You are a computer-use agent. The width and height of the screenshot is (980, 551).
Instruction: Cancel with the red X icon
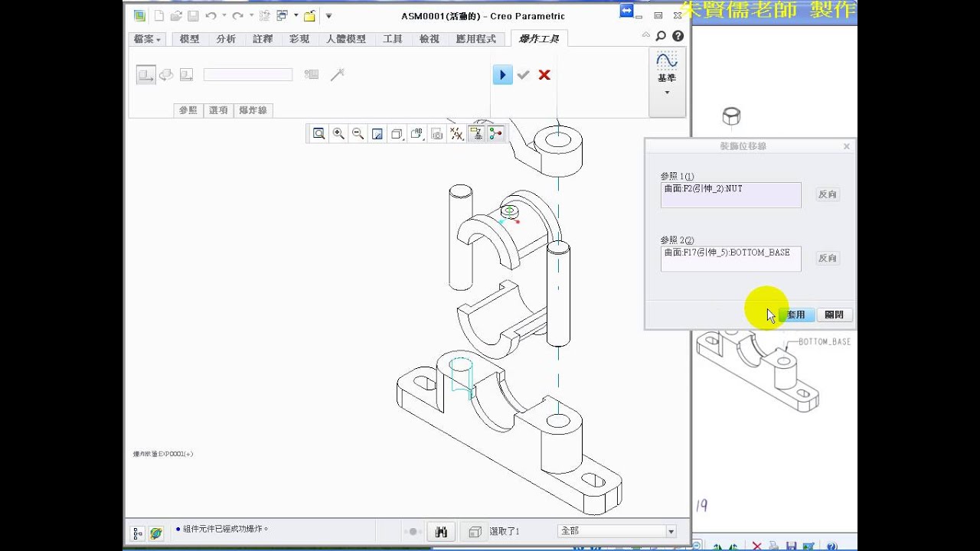[544, 74]
